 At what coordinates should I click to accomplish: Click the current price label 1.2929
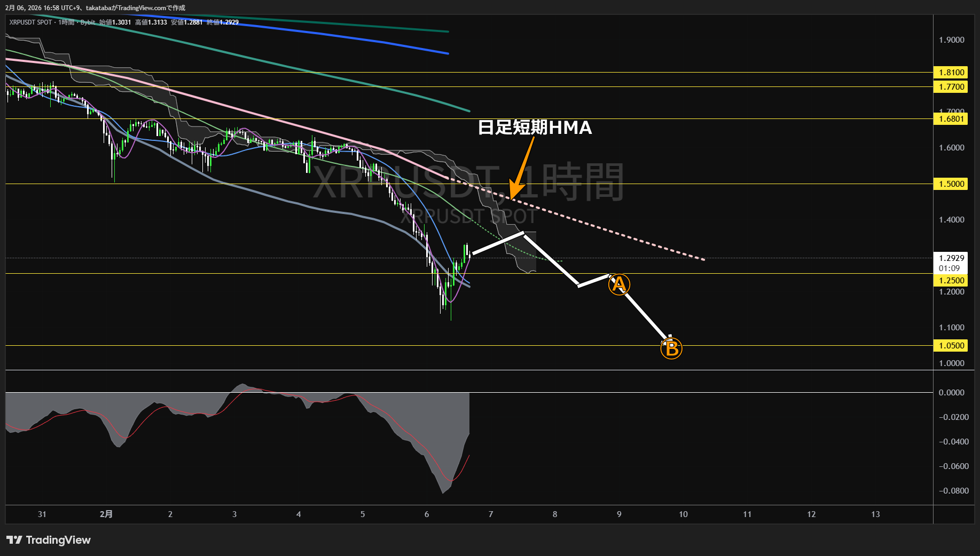951,258
